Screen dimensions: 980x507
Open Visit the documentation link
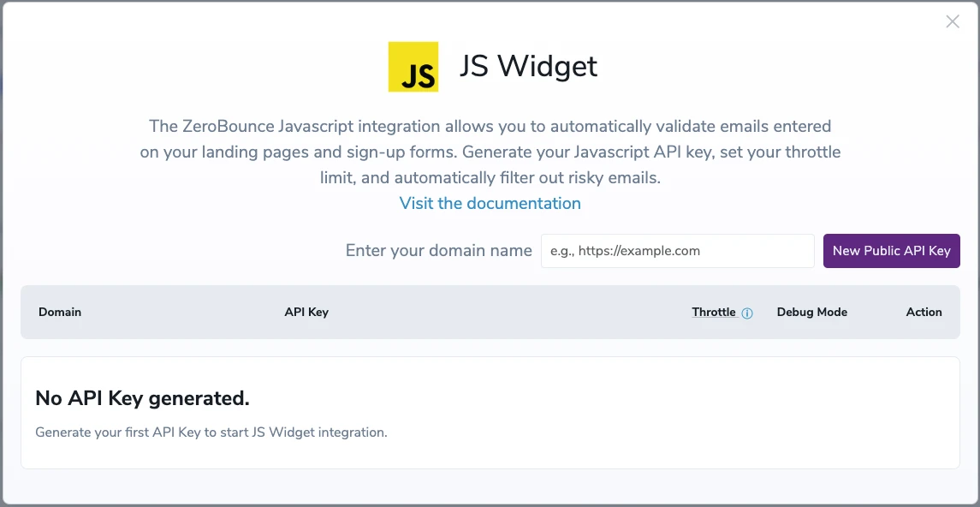(x=489, y=203)
